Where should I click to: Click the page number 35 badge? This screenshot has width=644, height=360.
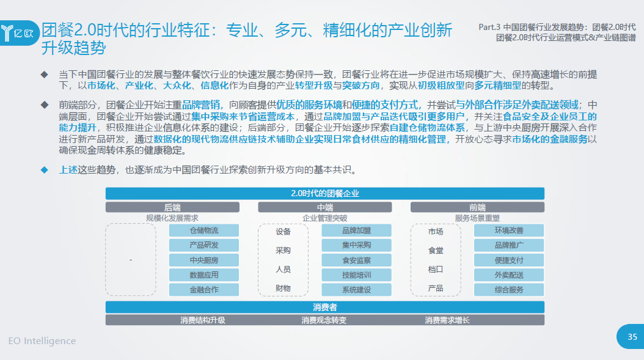click(632, 337)
